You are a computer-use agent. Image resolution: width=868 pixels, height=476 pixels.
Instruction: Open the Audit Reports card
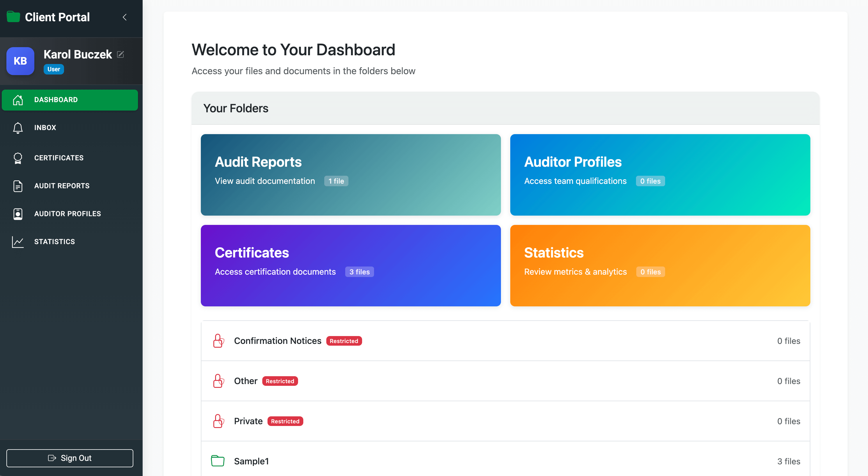350,175
